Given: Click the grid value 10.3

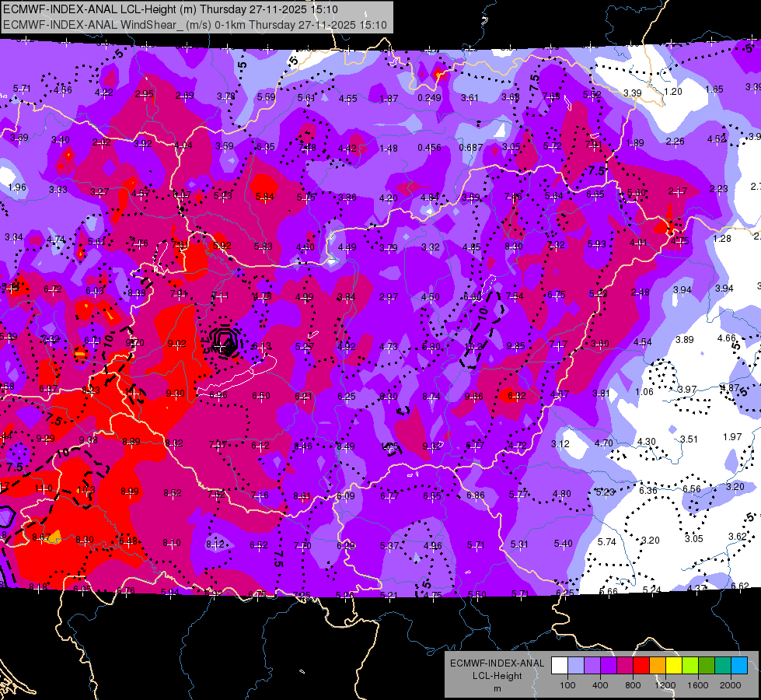Looking at the screenshot, I should 86,490.
